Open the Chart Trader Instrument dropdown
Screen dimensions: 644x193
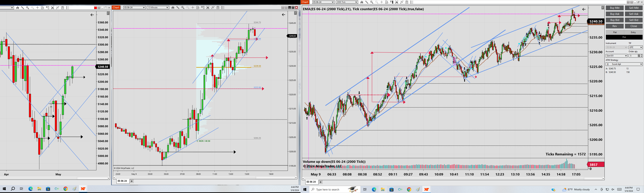(616, 47)
